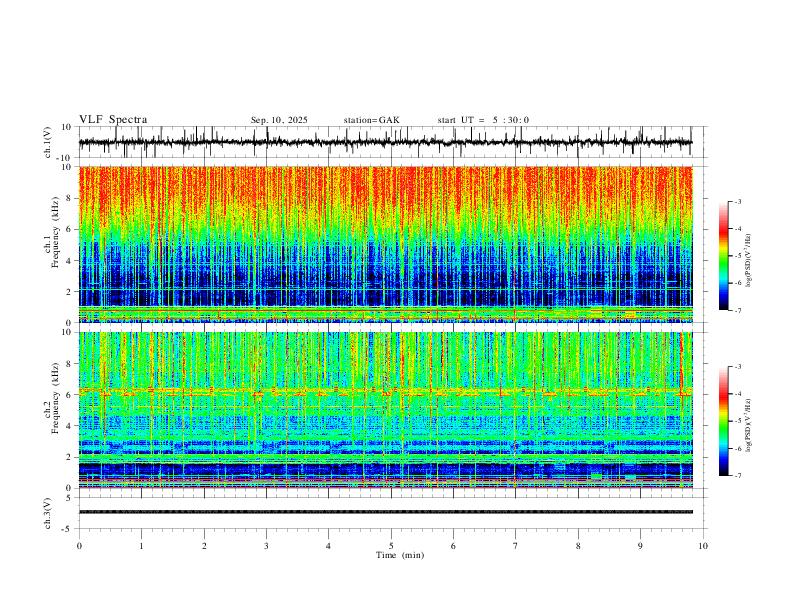Screen dimensions: 792x612
Task: Click the '8' kHz tick on ch.1 axis
Action: 70,198
